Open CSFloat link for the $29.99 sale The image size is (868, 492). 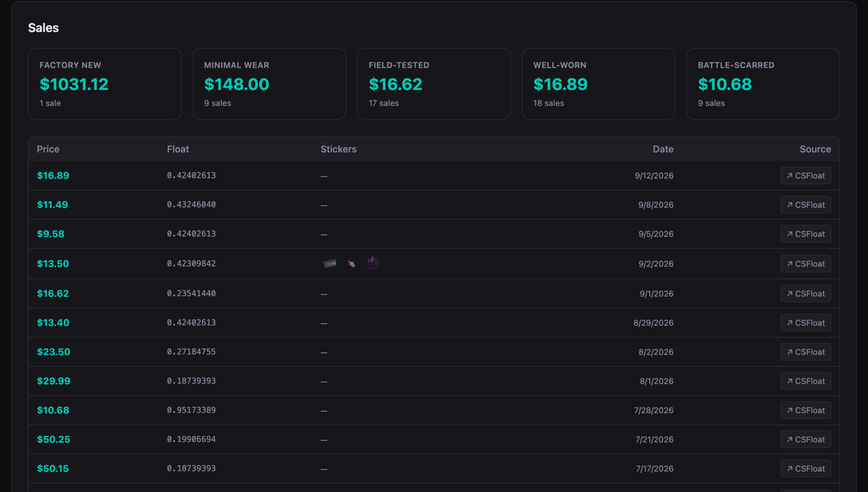pos(805,381)
